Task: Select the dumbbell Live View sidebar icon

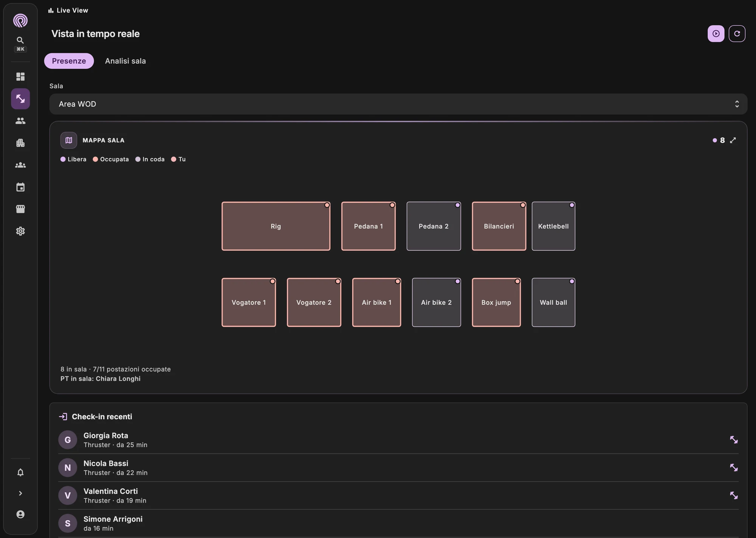Action: pyautogui.click(x=20, y=99)
